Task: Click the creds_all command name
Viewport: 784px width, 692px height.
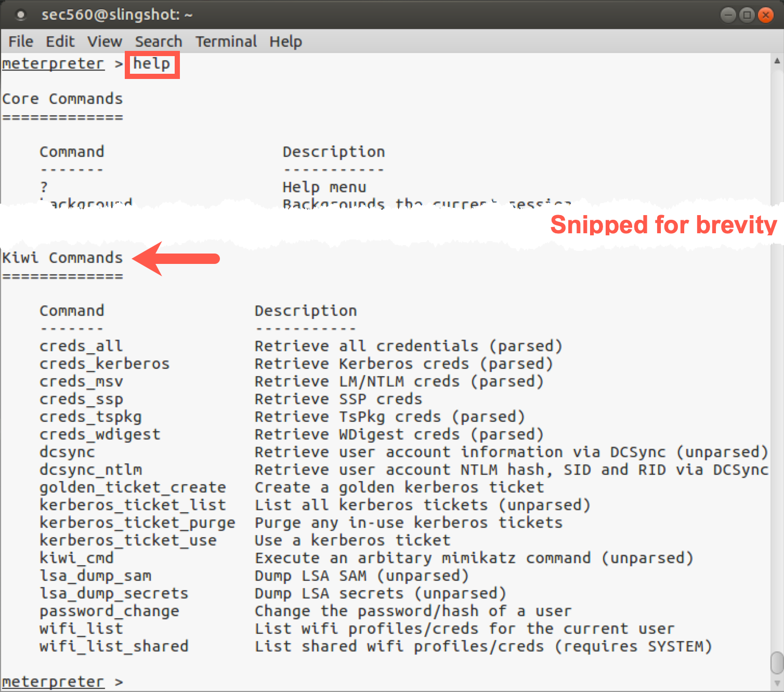Action: (81, 346)
